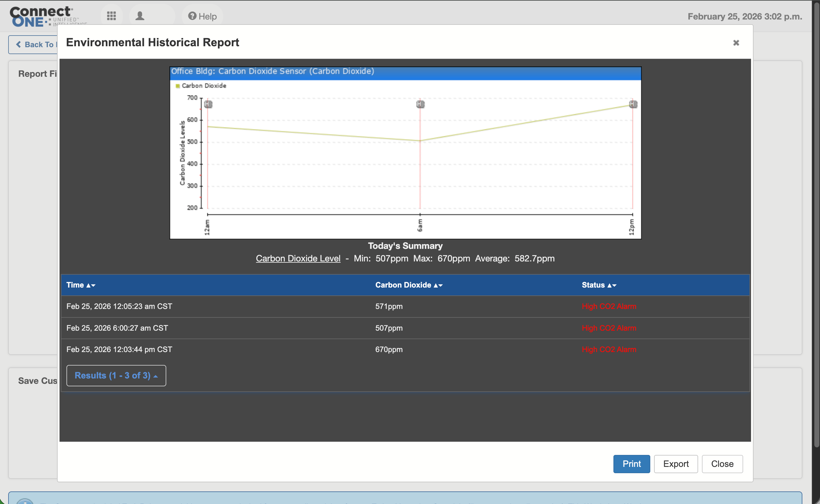The image size is (820, 504).
Task: Sort the table by Time column
Action: (81, 285)
